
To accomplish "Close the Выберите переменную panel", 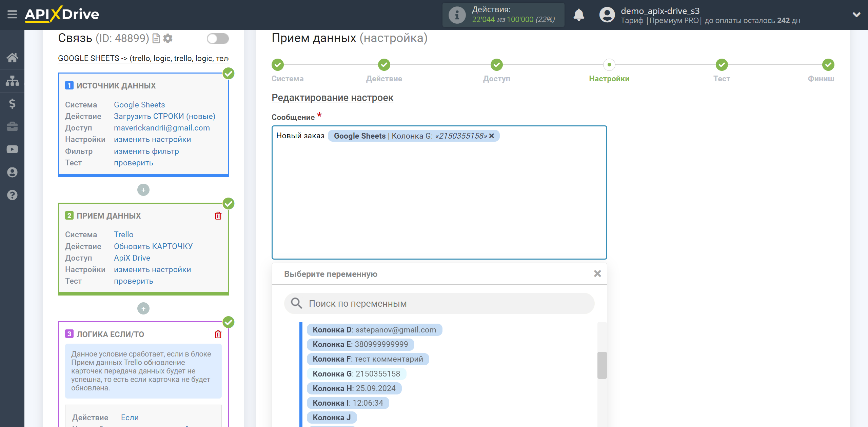I will [x=597, y=273].
